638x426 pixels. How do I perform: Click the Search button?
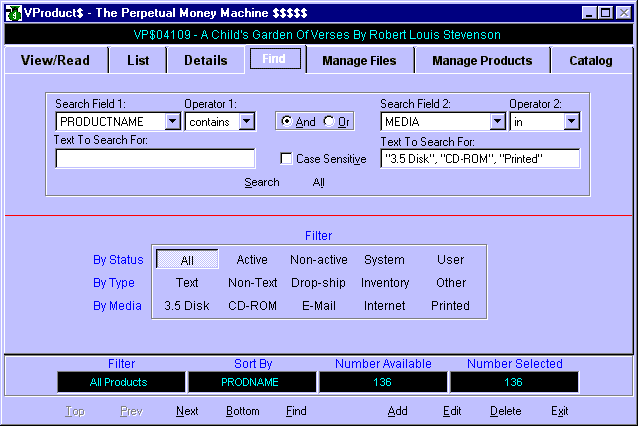click(x=262, y=182)
